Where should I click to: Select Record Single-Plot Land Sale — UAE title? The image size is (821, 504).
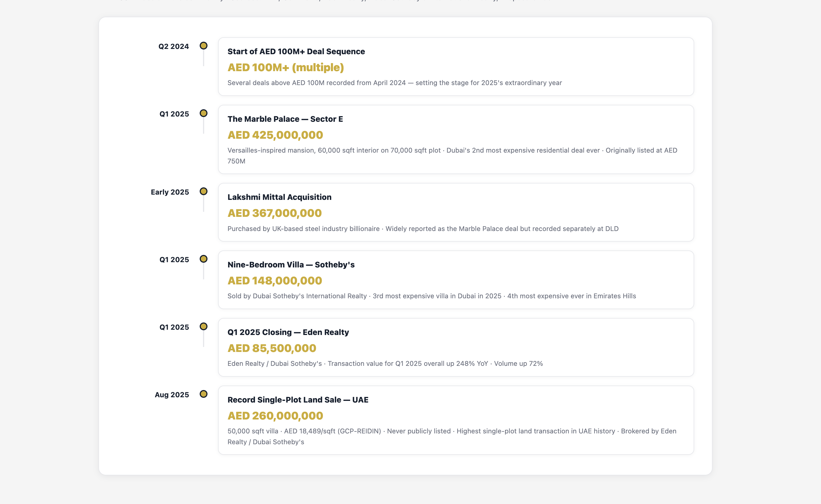click(x=298, y=400)
